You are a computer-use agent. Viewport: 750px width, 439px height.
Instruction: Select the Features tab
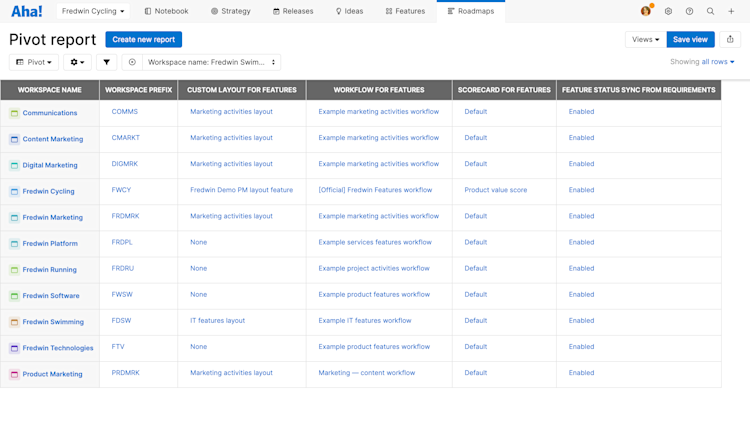pos(405,11)
